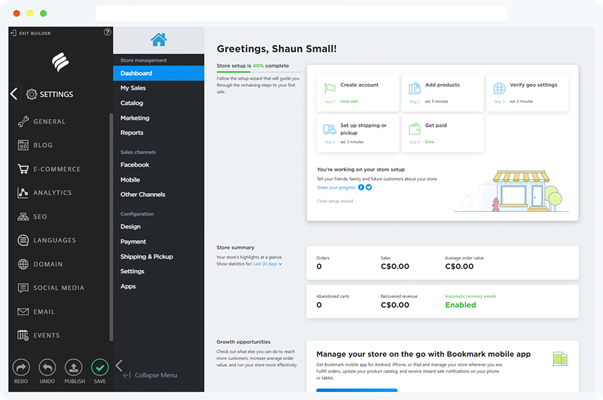The width and height of the screenshot is (603, 400).
Task: Collapse panel with left chevron arrow
Action: point(119,365)
